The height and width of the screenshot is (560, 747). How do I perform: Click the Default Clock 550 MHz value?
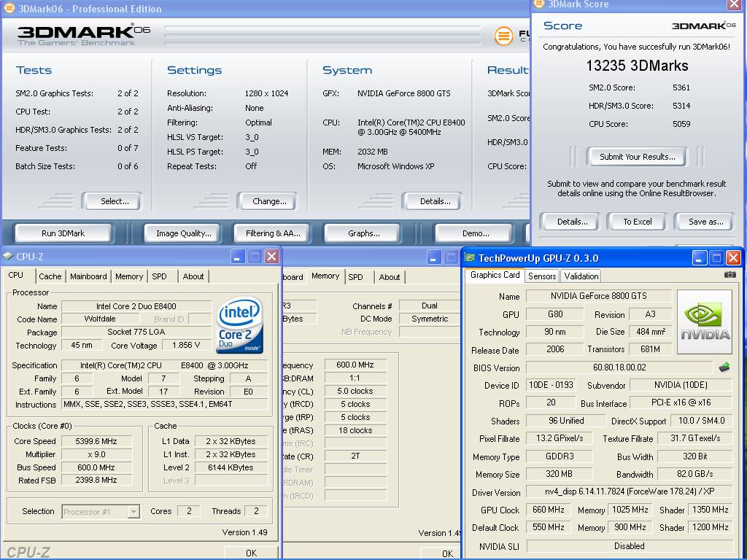[x=549, y=527]
